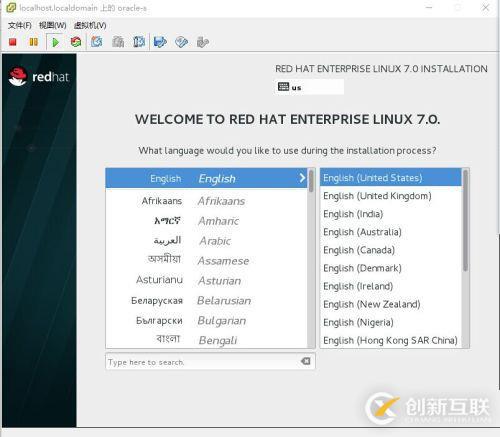Viewport: 500px width, 437px height.
Task: Choose English (New Zealand) locale
Action: tap(391, 304)
